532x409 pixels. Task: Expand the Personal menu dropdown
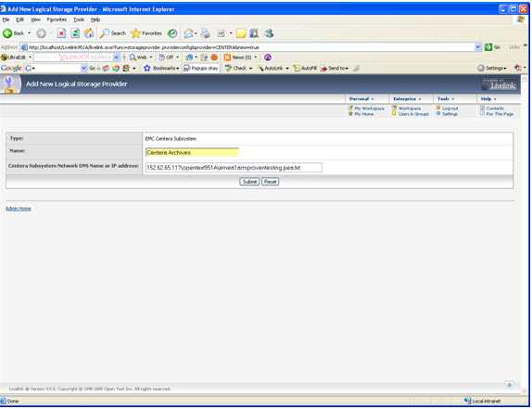coord(361,98)
